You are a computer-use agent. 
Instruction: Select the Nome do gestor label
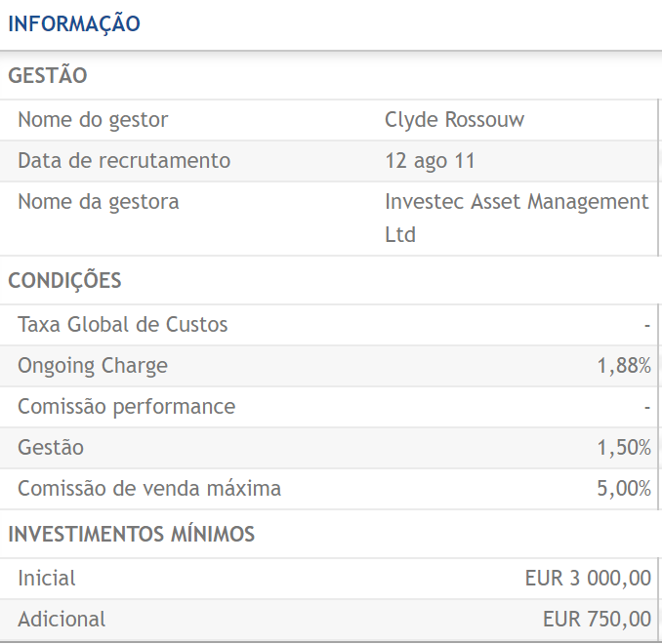click(x=93, y=120)
